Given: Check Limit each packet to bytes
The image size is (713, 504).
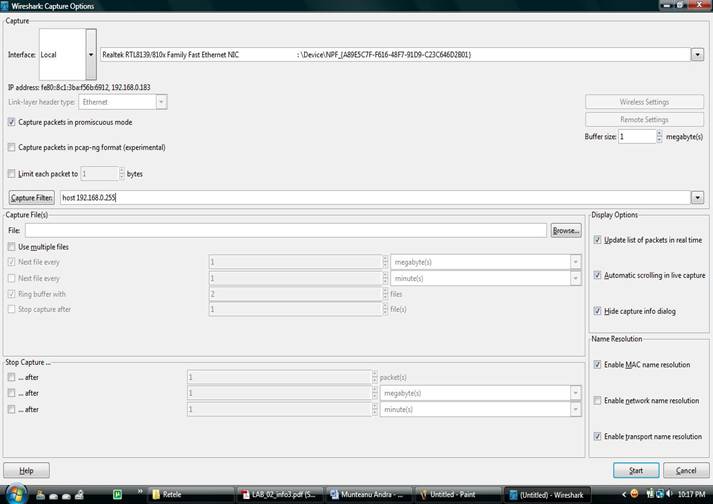Looking at the screenshot, I should [11, 173].
